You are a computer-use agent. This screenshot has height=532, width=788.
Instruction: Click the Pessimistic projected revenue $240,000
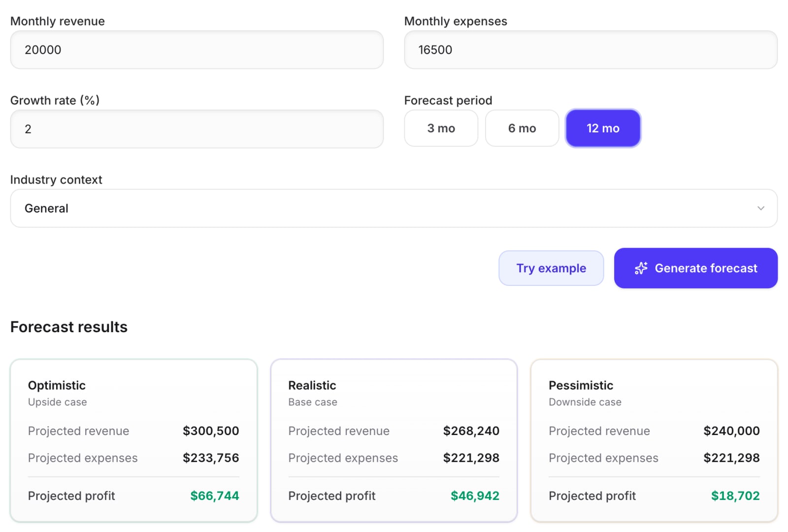point(732,431)
